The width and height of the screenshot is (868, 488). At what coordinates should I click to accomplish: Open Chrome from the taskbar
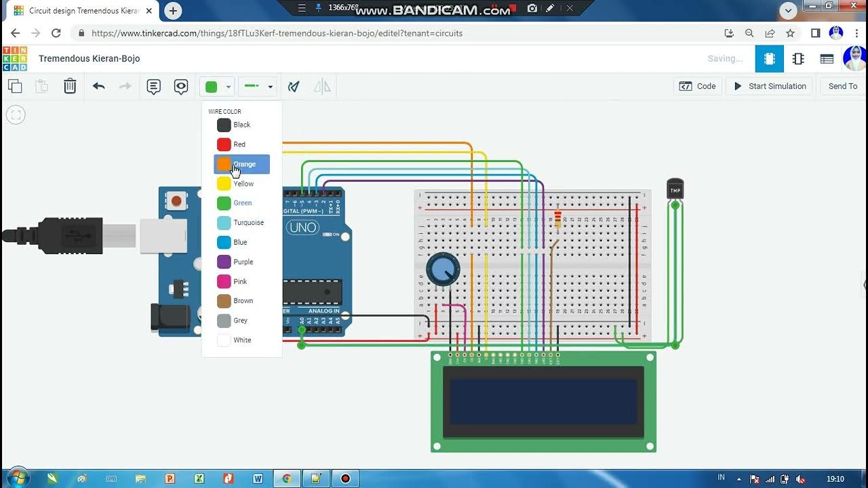pos(287,479)
